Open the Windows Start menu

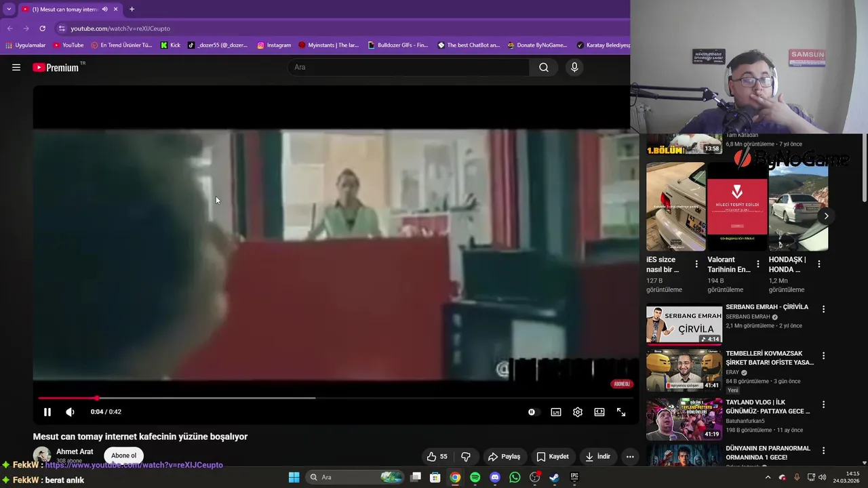[294, 477]
